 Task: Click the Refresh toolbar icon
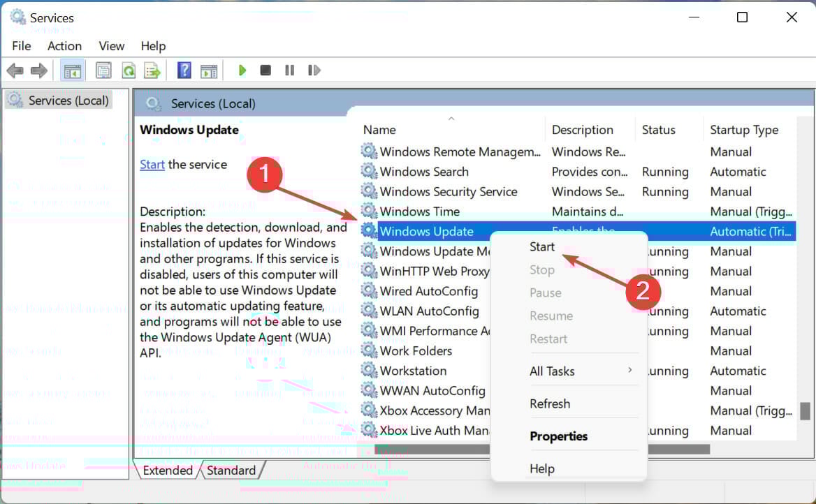[x=129, y=71]
